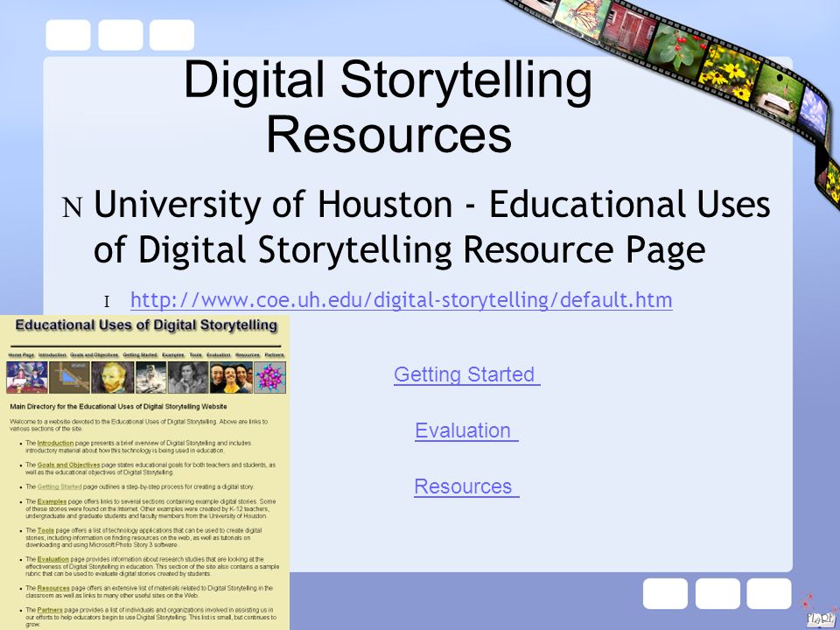Screen dimensions: 840x630
Task: Open the Evaluation link in the bulleted list
Action: click(x=53, y=559)
